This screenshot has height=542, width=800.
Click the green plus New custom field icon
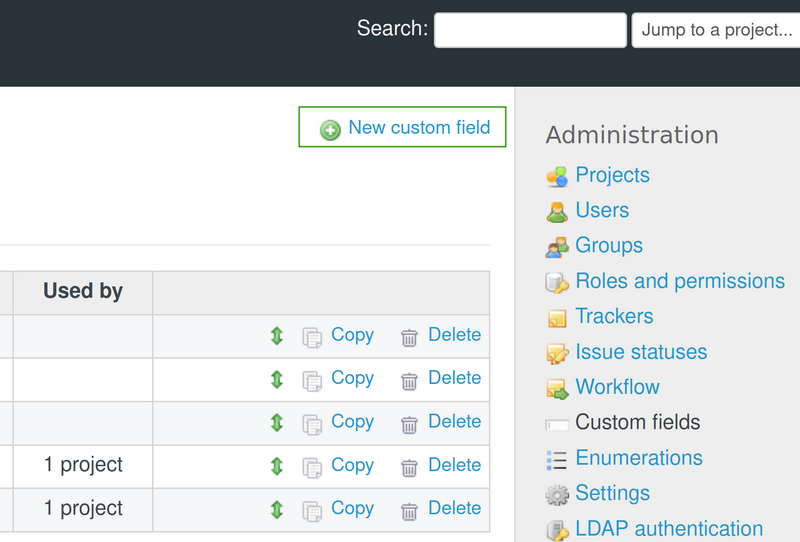click(x=330, y=129)
